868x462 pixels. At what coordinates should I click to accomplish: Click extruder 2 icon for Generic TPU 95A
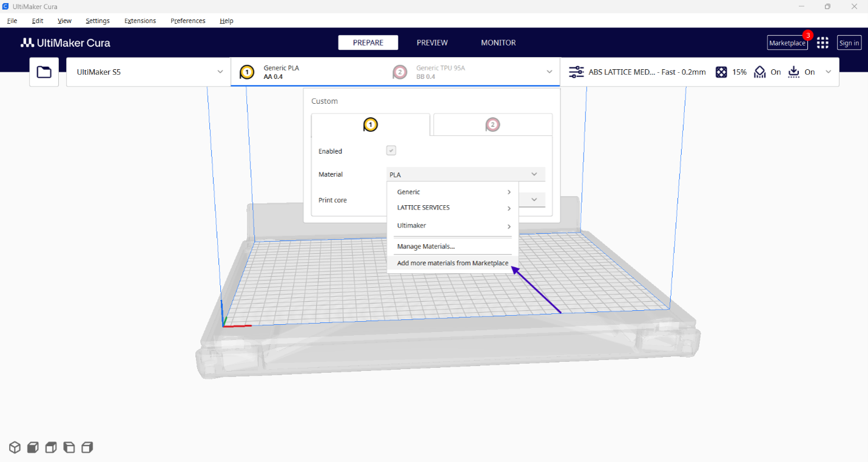click(400, 72)
